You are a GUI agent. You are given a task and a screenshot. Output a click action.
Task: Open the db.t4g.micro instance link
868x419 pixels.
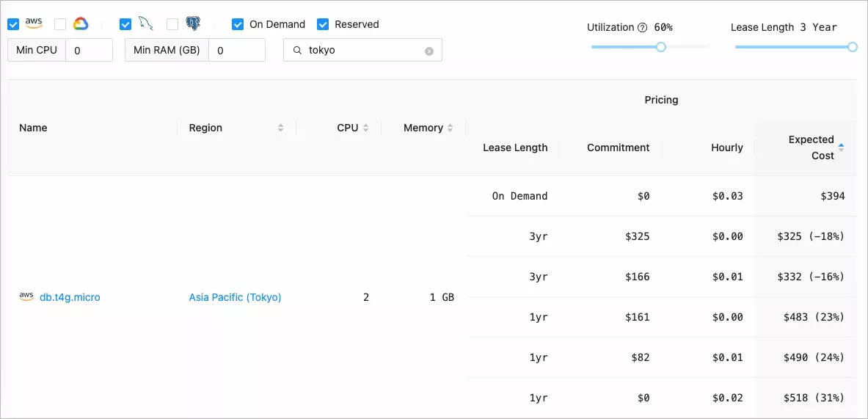[70, 297]
